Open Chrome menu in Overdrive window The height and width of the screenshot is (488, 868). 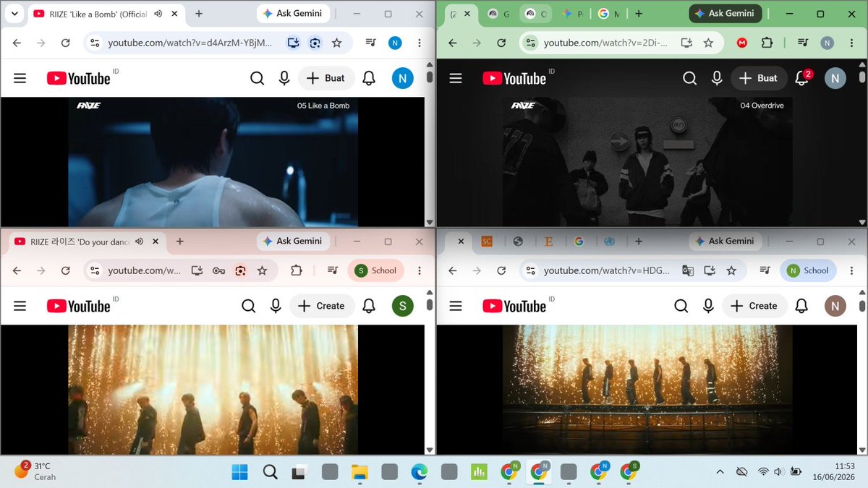click(x=852, y=43)
